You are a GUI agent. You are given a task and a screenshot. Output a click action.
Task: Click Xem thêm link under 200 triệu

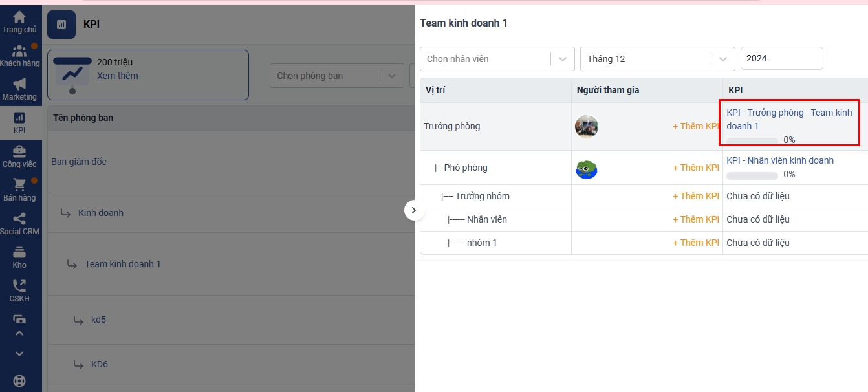(x=117, y=76)
